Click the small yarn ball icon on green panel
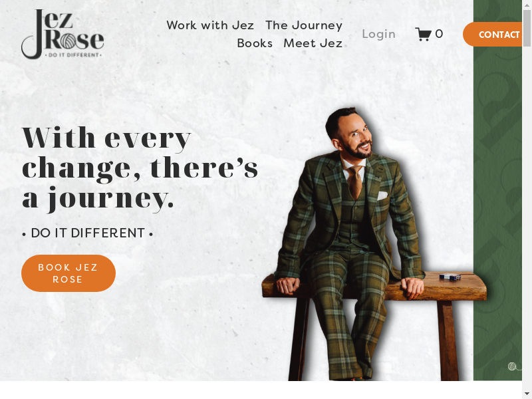Viewport: 532px width, 399px height. pyautogui.click(x=512, y=366)
